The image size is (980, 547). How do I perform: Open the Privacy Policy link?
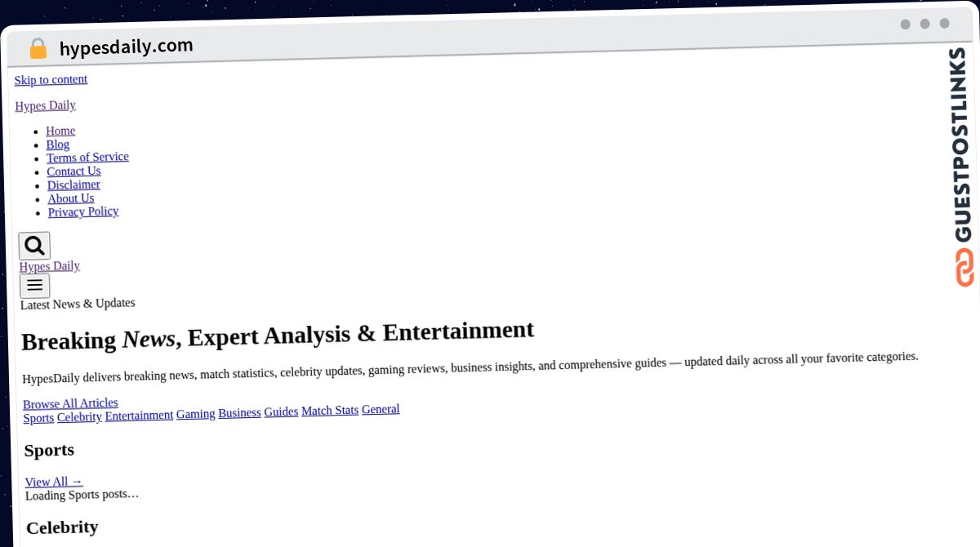tap(83, 211)
